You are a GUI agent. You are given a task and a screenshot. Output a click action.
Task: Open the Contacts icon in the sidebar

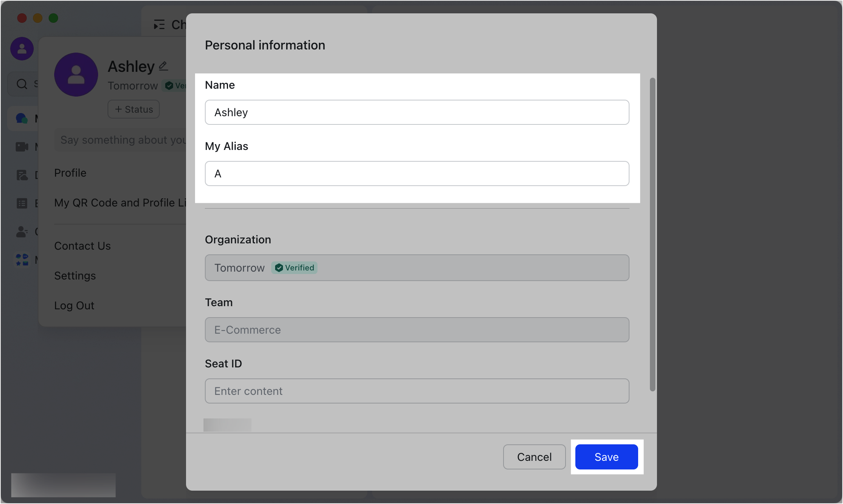(22, 232)
